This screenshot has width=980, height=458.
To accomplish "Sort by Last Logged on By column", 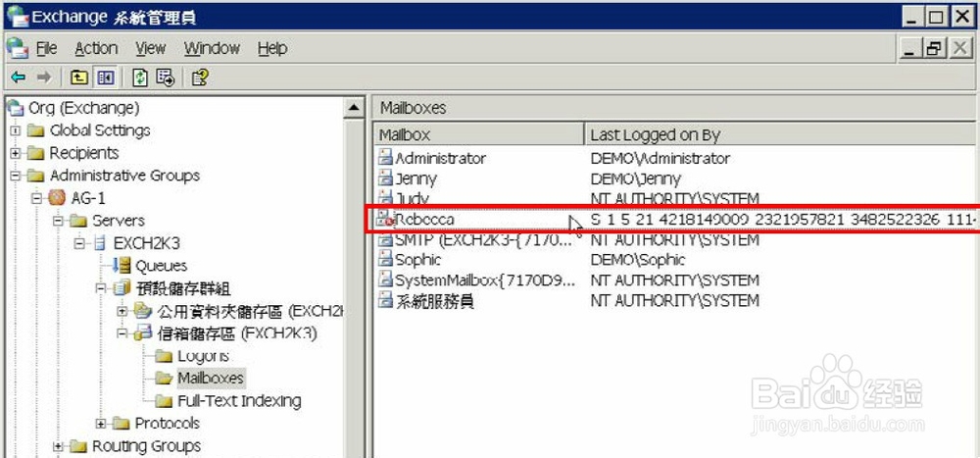I will coord(782,134).
